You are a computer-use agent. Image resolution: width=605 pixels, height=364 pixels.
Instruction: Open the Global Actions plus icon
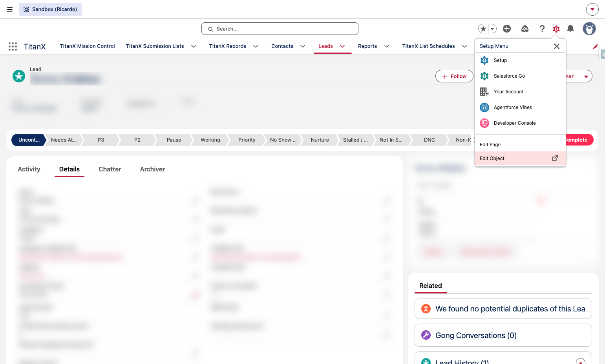coord(507,29)
